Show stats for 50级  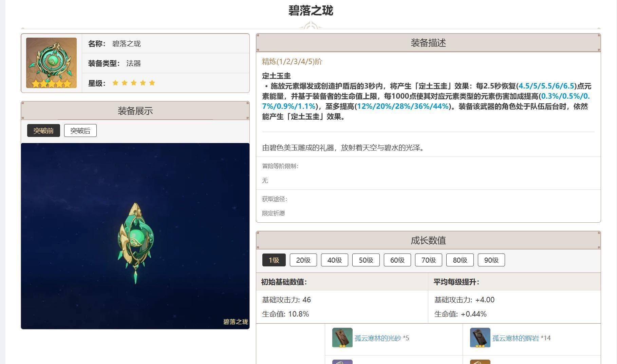point(366,260)
